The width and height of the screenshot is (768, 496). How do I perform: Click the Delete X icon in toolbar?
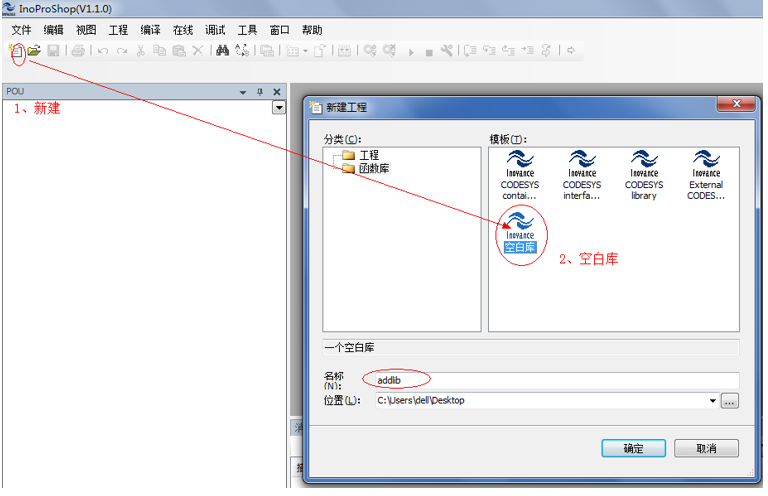(x=197, y=50)
